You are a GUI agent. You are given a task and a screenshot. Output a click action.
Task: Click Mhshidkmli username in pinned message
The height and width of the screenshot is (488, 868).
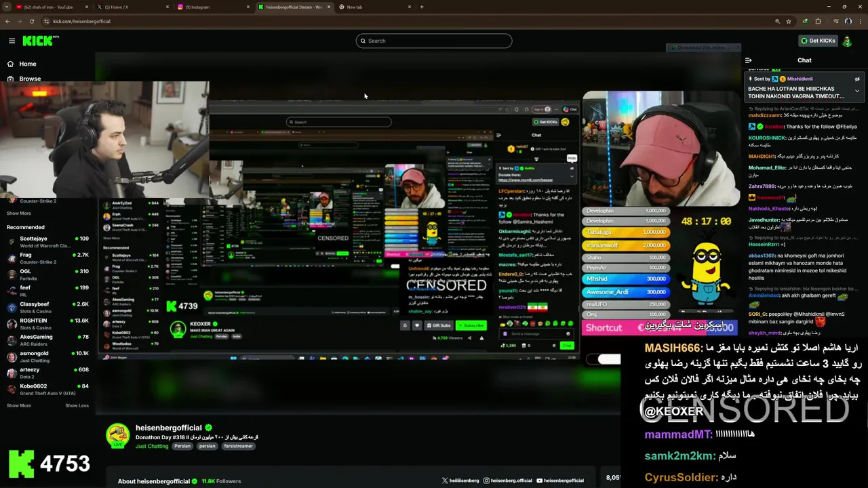[800, 79]
